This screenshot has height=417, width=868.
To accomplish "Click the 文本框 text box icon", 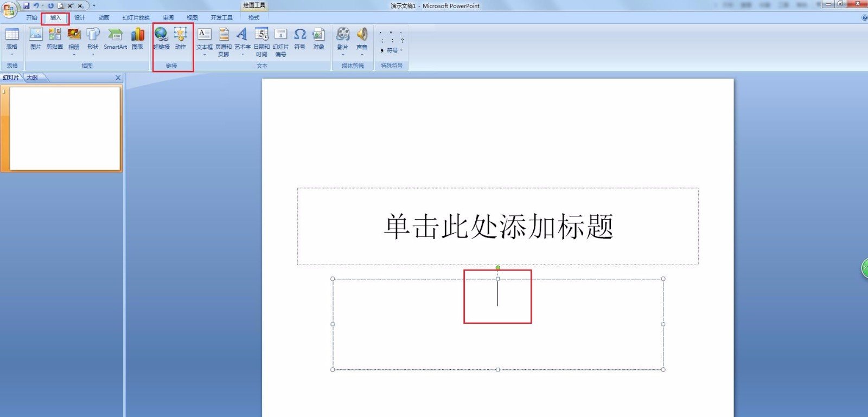I will 204,34.
